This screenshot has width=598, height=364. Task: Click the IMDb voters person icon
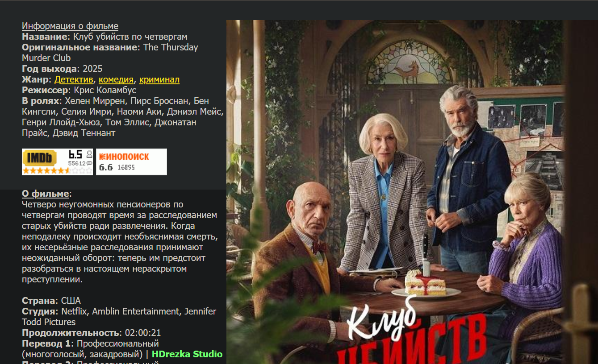click(89, 154)
